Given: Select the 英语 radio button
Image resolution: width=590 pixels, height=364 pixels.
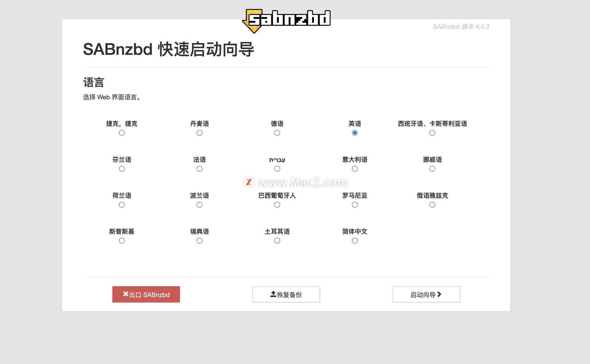Looking at the screenshot, I should (x=355, y=133).
